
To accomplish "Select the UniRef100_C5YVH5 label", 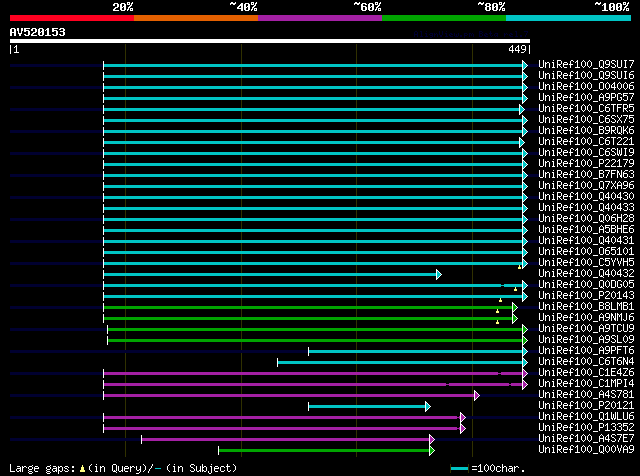I will (586, 263).
